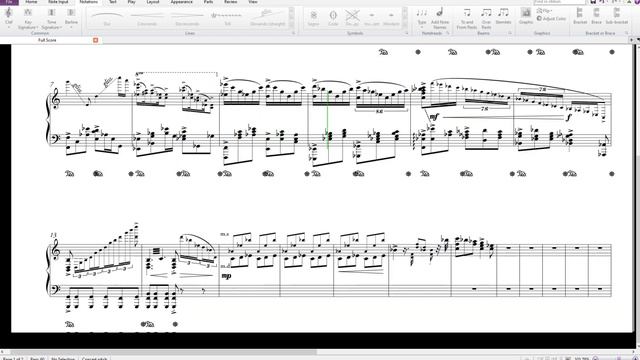
Task: Click the green playback line in score
Action: 328,120
